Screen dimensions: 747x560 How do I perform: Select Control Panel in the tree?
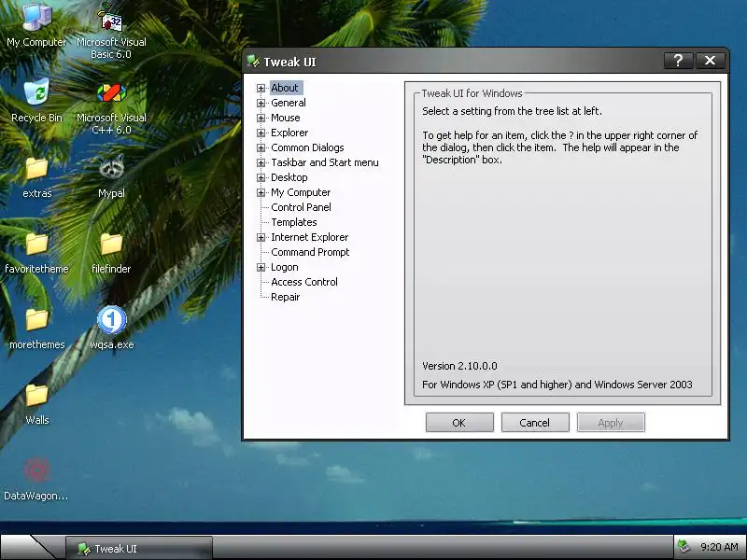301,207
